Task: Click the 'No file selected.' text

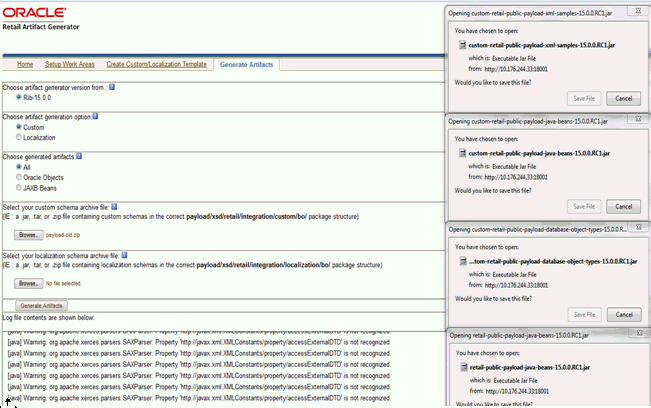Action: coord(64,283)
